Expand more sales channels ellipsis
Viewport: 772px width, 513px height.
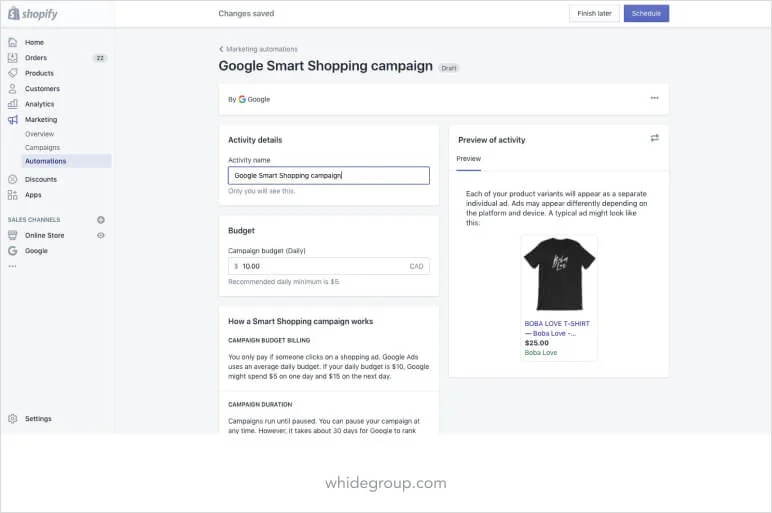tap(12, 266)
